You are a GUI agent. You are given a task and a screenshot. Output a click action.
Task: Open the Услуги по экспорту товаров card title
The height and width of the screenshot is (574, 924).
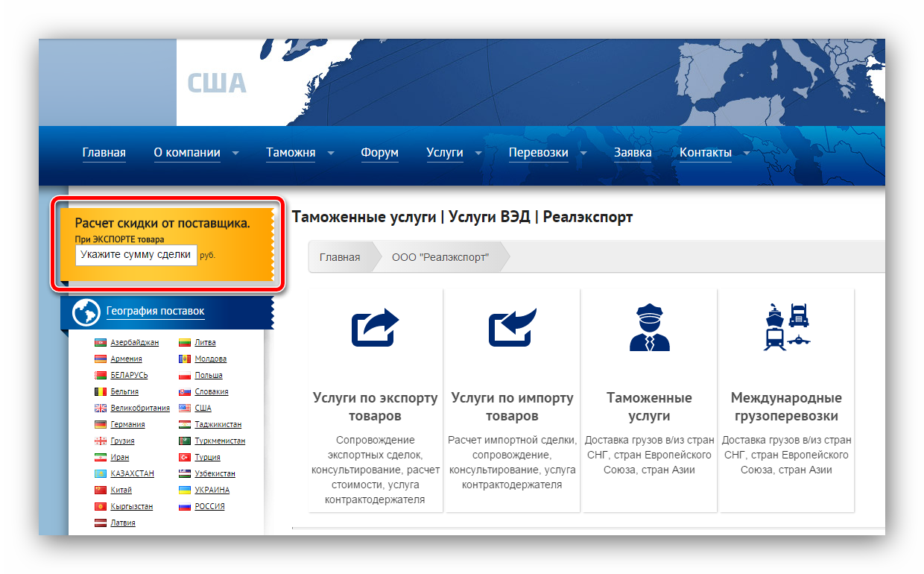click(376, 407)
